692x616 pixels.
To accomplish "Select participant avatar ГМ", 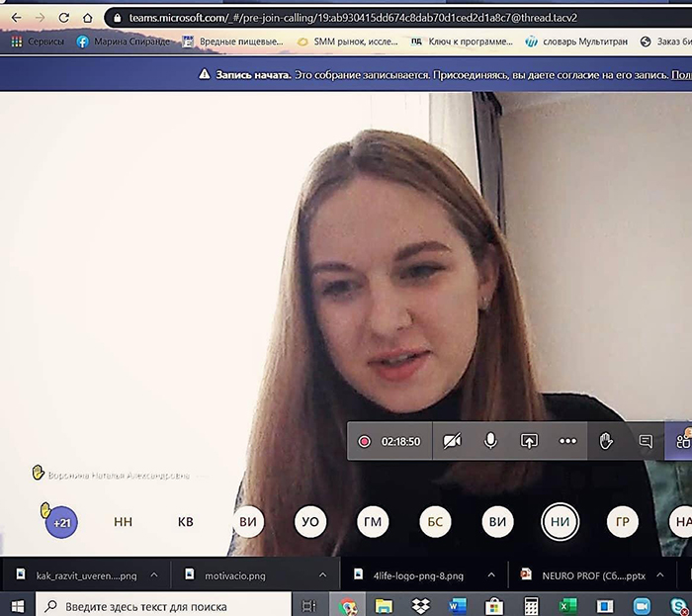I will (373, 522).
